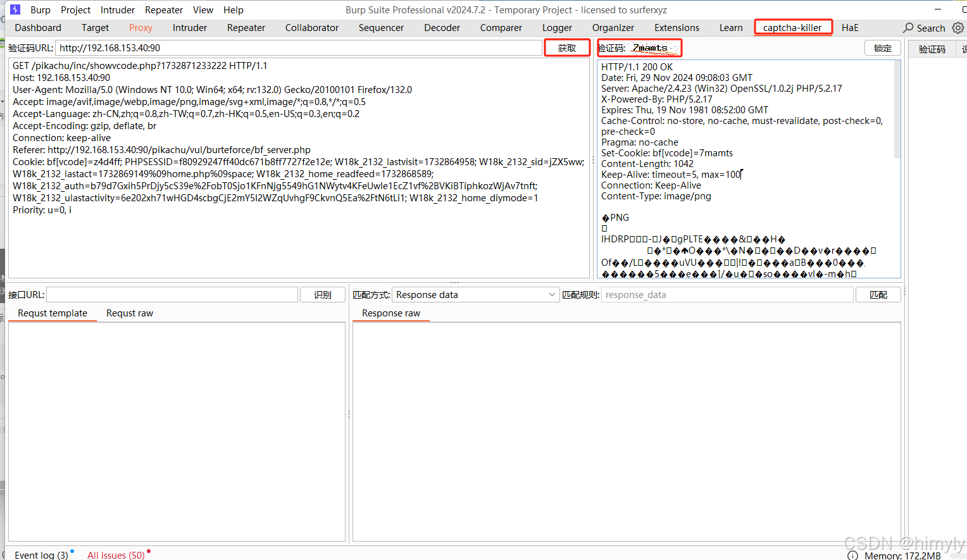Switch to the Proxy tab
The image size is (967, 560).
tap(140, 28)
